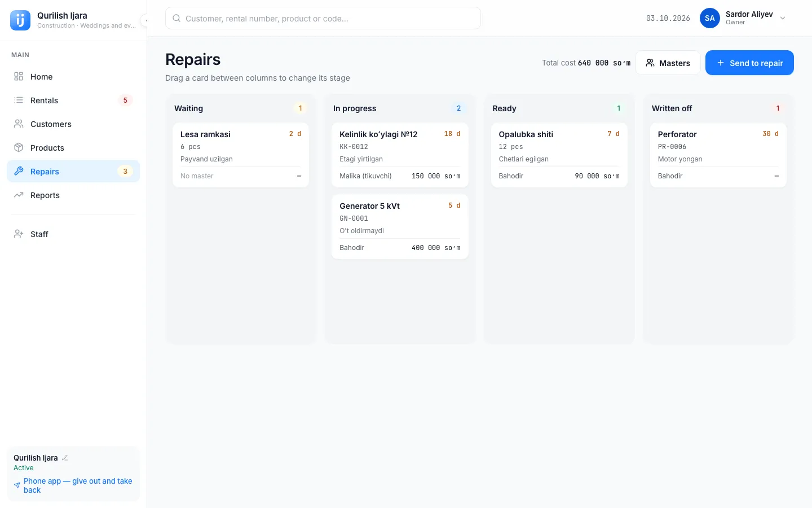Focus the customer search input field
812x508 pixels.
pos(323,18)
